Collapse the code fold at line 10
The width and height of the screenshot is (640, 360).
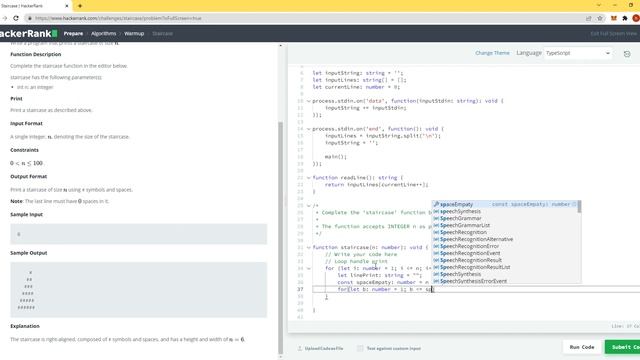coord(309,101)
